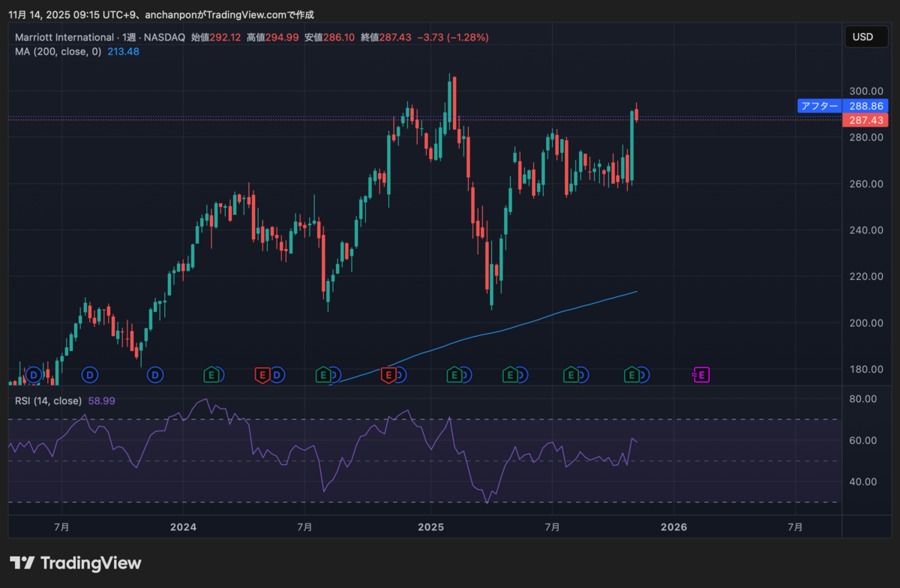Open the red earnings E marker near May 2024
Viewport: 900px width, 588px height.
coord(262,373)
